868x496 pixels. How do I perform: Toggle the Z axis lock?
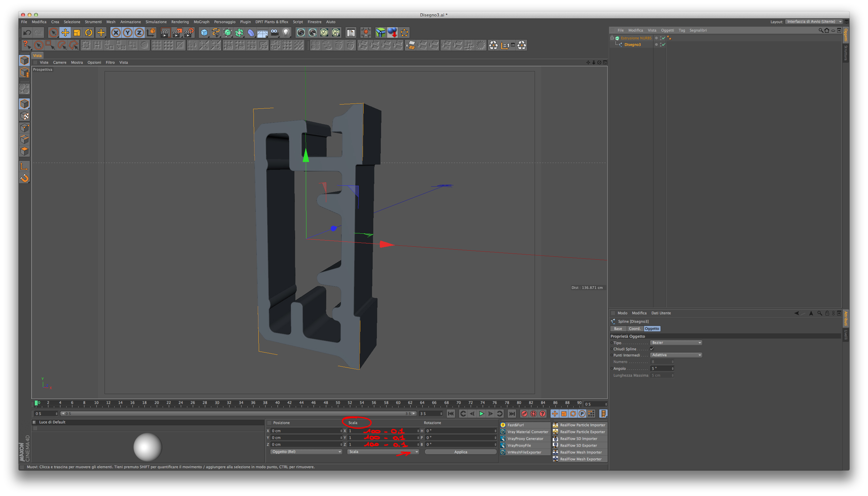coord(139,33)
